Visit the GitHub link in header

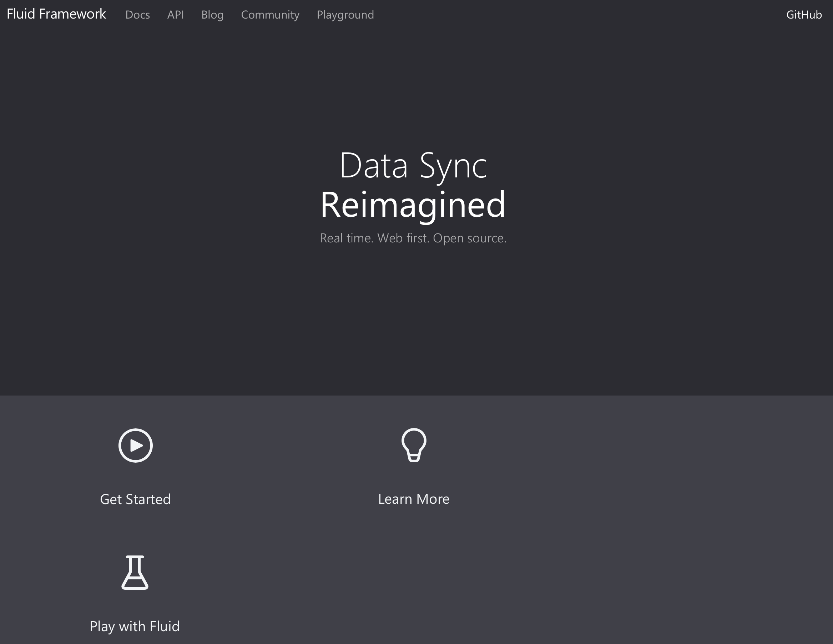coord(804,15)
